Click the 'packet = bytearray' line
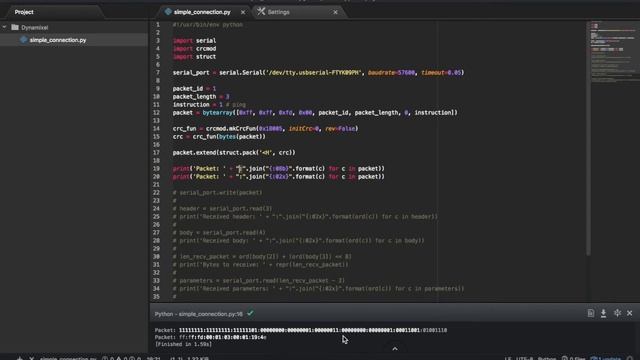 coord(315,113)
